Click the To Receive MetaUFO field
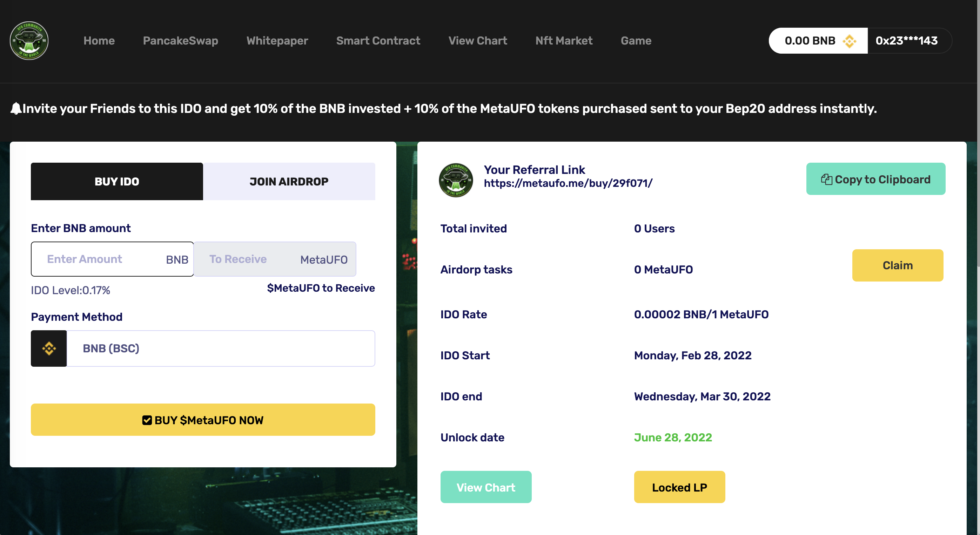The image size is (980, 535). (275, 259)
